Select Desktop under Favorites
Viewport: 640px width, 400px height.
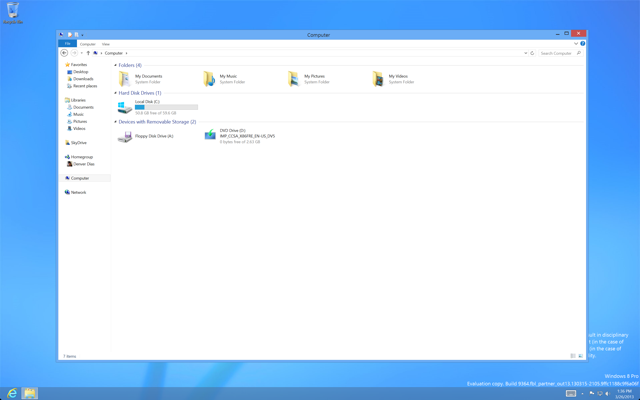pyautogui.click(x=78, y=72)
